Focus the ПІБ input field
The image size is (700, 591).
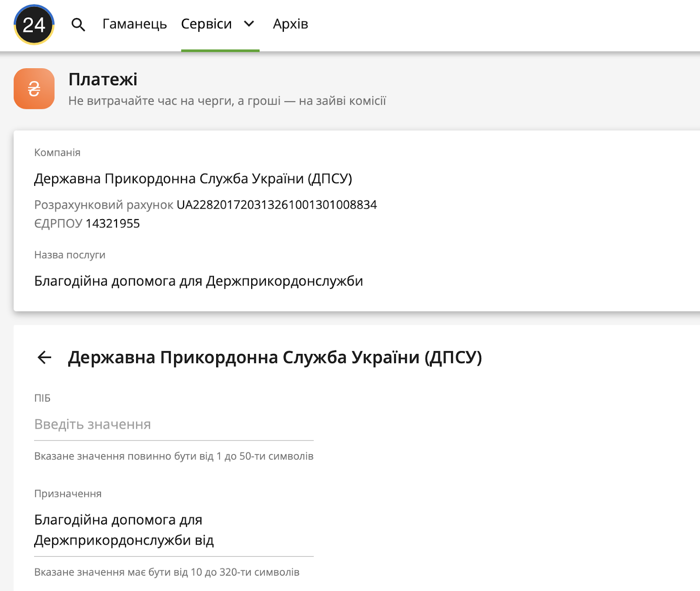pyautogui.click(x=174, y=424)
